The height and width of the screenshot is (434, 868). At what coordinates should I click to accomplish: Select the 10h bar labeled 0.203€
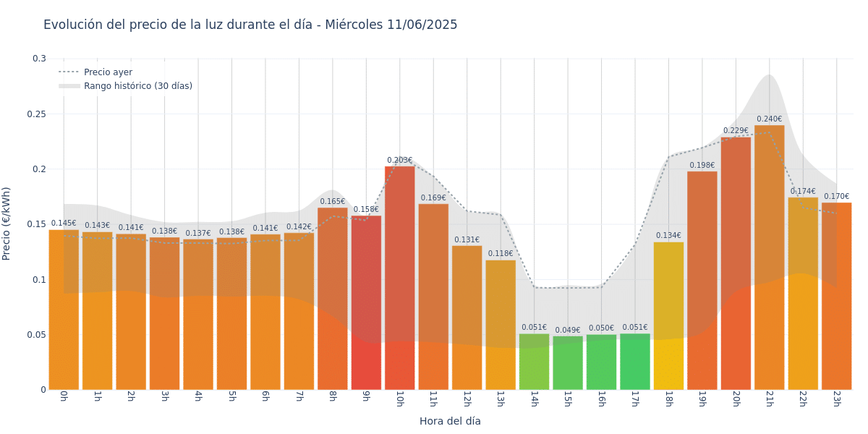[x=400, y=278]
